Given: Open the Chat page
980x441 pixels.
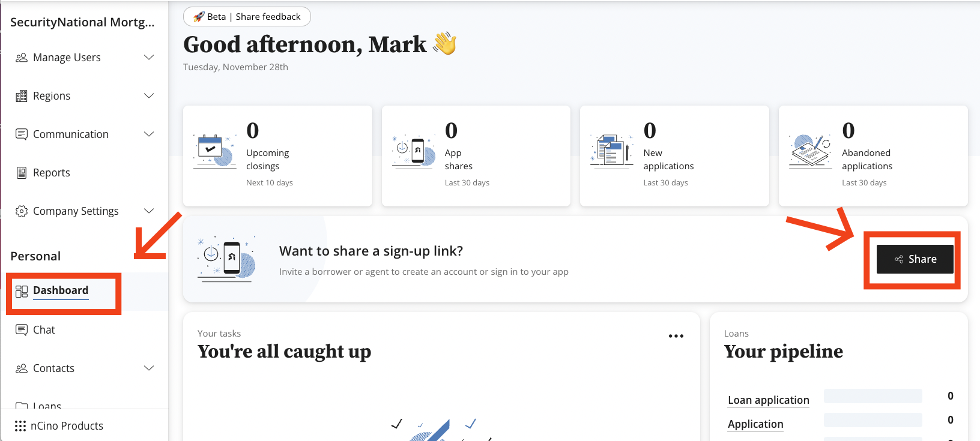Looking at the screenshot, I should [44, 330].
